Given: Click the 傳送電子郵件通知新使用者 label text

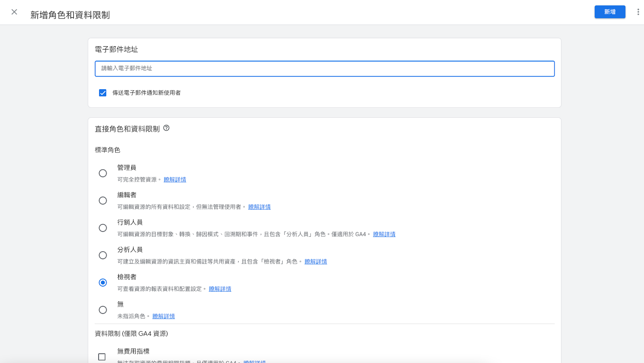Looking at the screenshot, I should 147,93.
